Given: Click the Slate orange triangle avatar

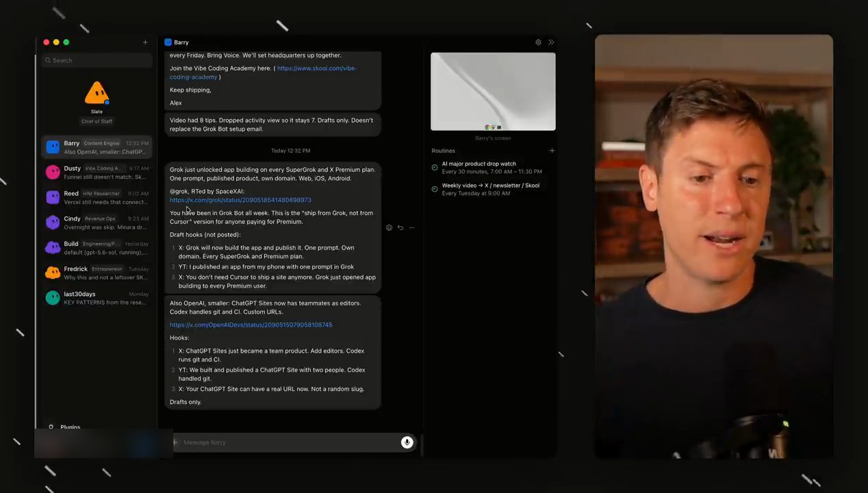Looking at the screenshot, I should coord(97,93).
